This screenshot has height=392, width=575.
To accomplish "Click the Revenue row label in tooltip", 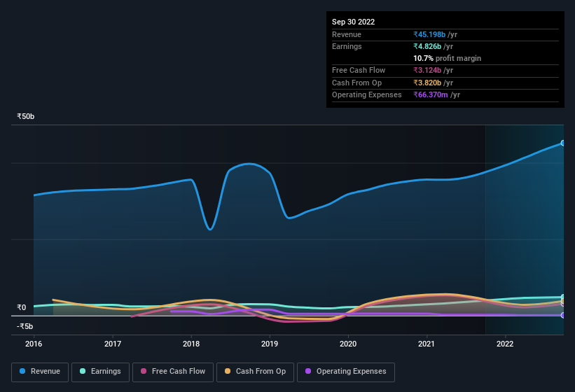I will click(347, 34).
